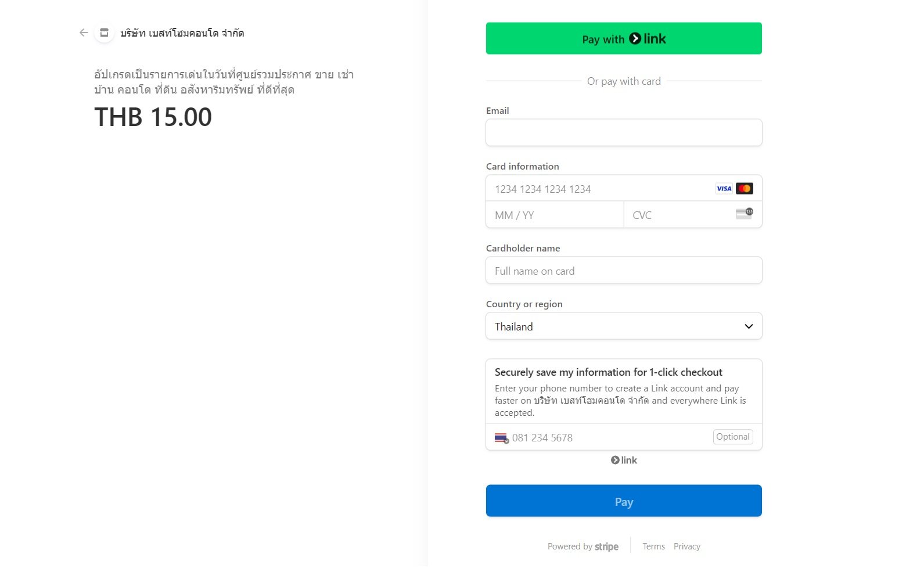Screen dimensions: 924x568
Task: Click the back arrow icon
Action: click(84, 33)
